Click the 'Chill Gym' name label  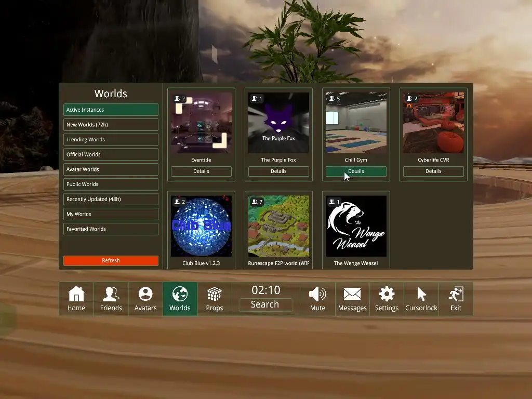356,160
